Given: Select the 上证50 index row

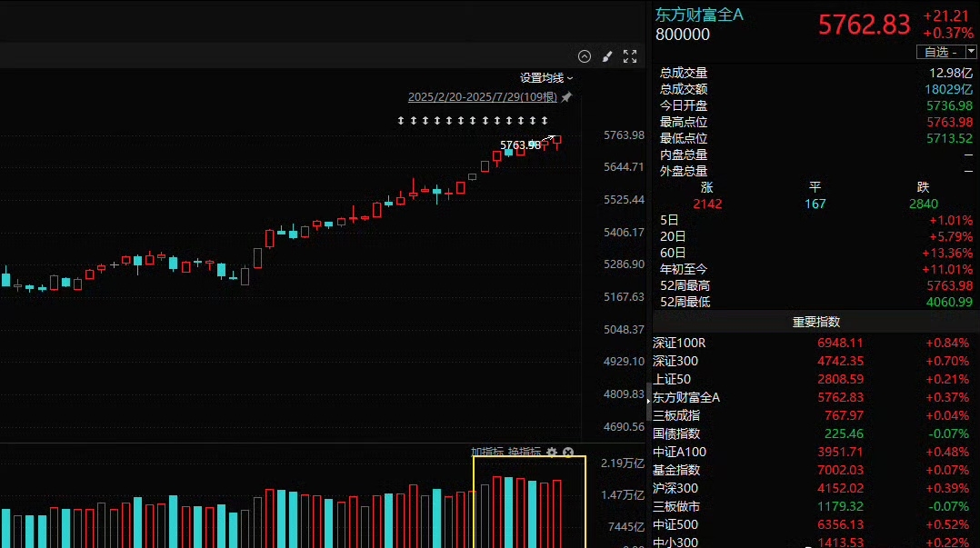Looking at the screenshot, I should point(816,379).
